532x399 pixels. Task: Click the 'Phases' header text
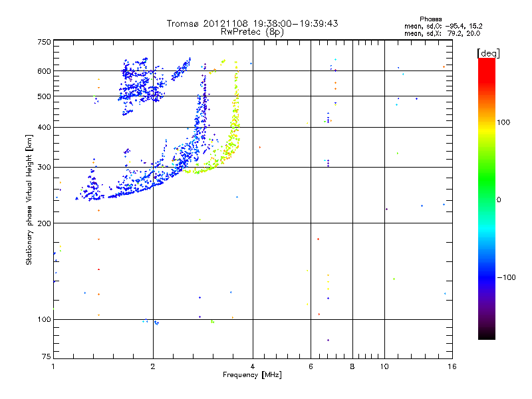point(430,19)
